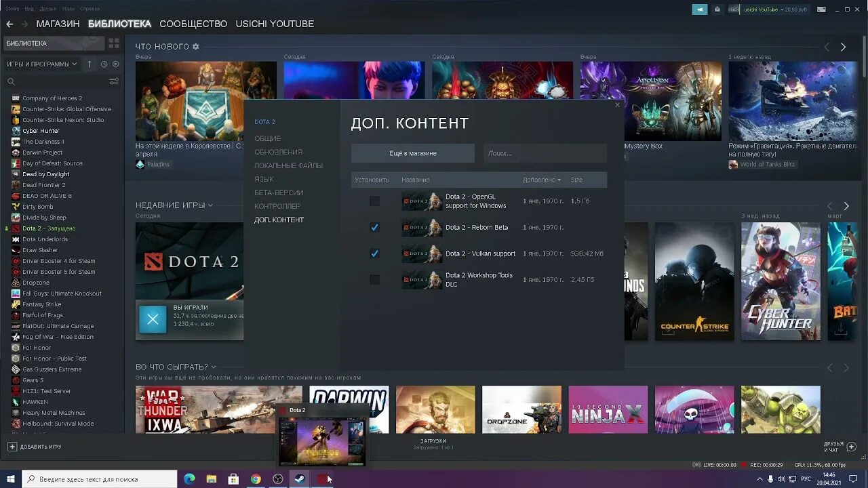
Task: Click the main page vertical scrollbar
Action: pyautogui.click(x=865, y=58)
